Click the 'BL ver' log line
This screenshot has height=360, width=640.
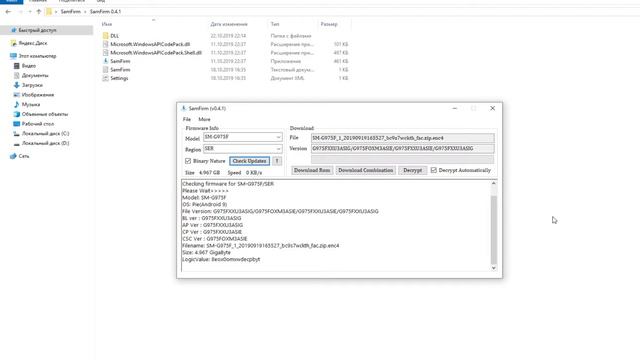(211, 218)
